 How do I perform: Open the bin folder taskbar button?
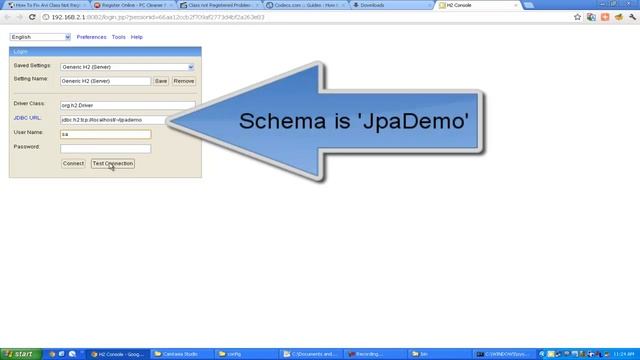440,354
